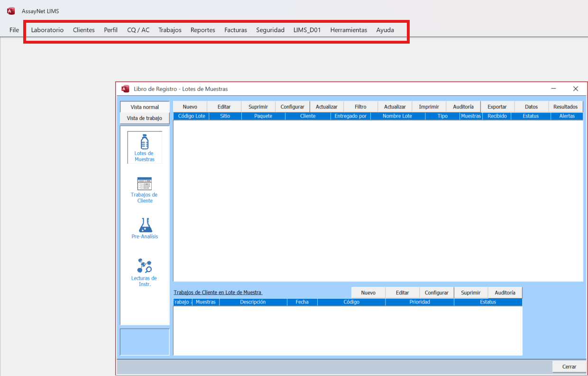Sort by the Código Lote column header
This screenshot has height=376, width=588.
click(192, 116)
